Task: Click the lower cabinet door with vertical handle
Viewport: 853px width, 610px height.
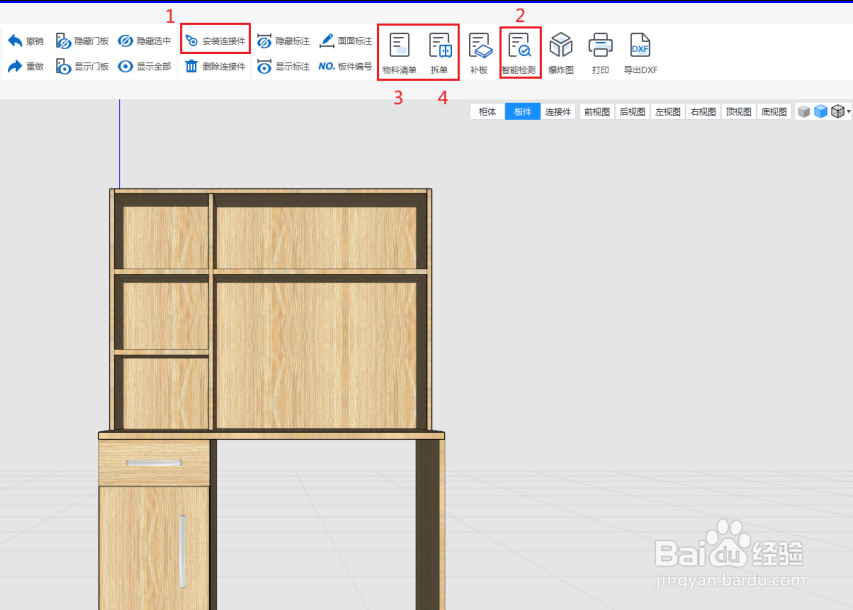Action: tap(154, 547)
